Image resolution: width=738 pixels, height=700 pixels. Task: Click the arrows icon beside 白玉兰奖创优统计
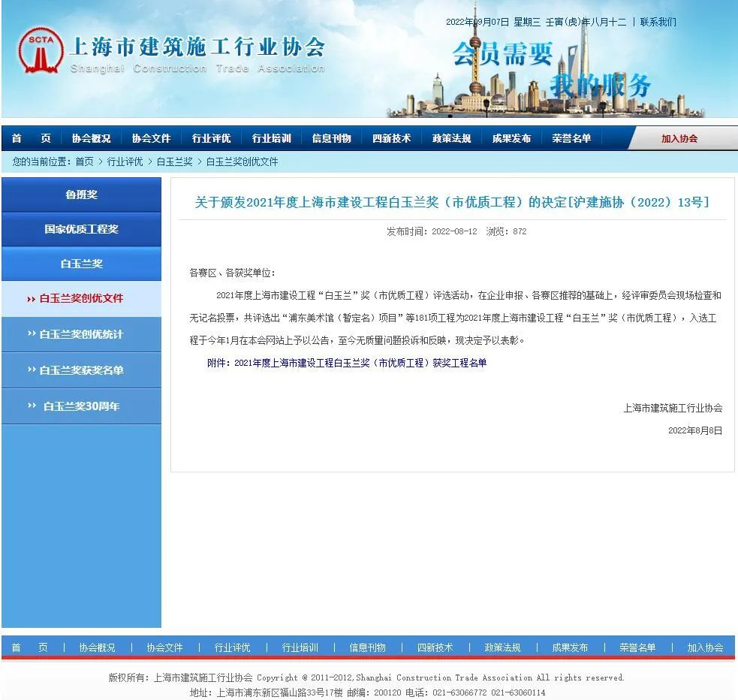tap(32, 333)
